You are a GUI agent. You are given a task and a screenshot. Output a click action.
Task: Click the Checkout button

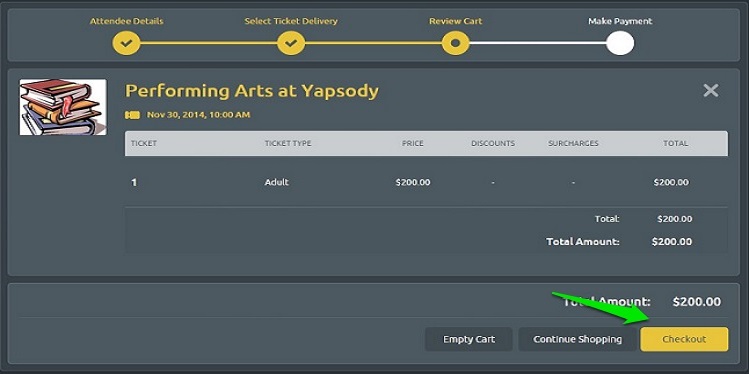tap(684, 339)
